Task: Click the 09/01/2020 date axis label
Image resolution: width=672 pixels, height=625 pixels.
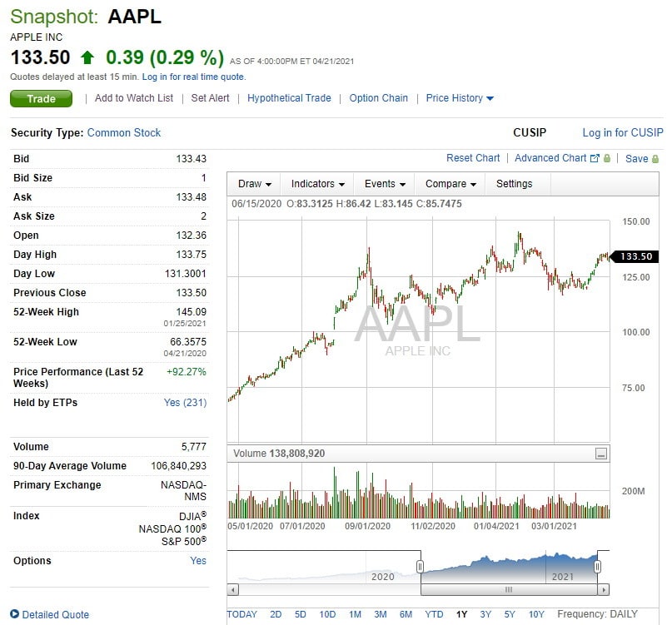Action: [367, 526]
